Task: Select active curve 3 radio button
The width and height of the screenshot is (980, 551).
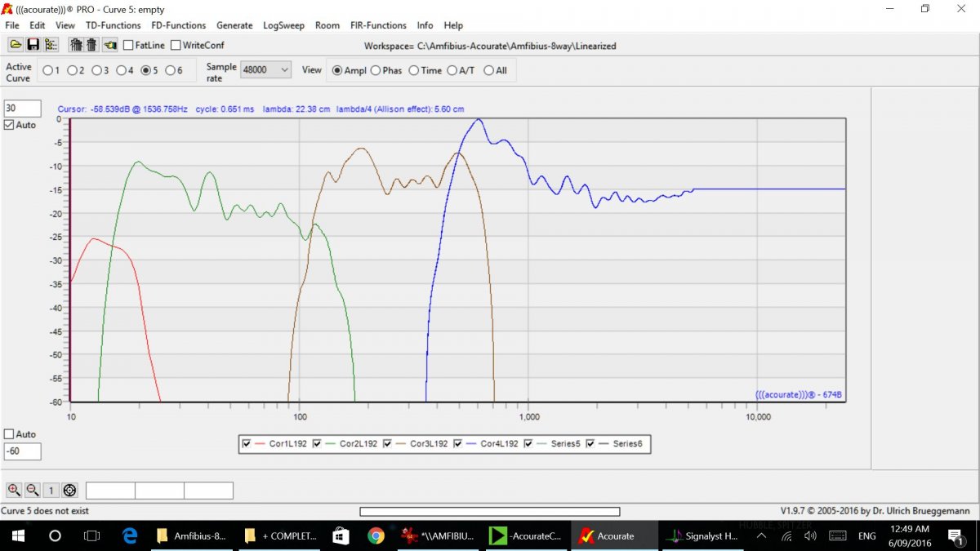Action: coord(96,71)
